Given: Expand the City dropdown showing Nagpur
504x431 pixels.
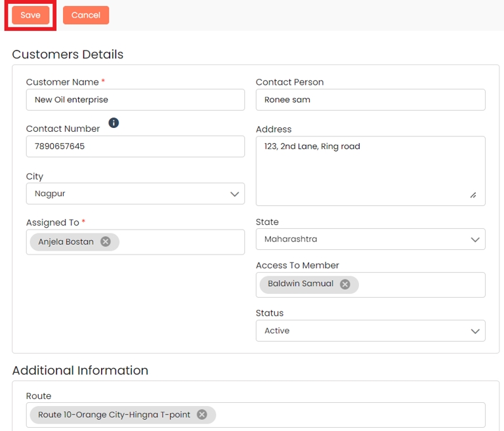Looking at the screenshot, I should (234, 194).
